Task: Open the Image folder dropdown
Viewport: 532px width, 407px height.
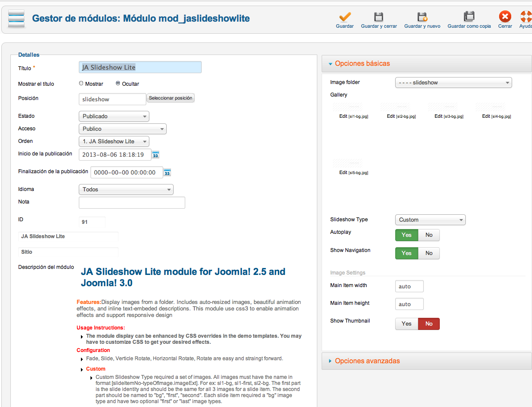Action: click(x=454, y=82)
